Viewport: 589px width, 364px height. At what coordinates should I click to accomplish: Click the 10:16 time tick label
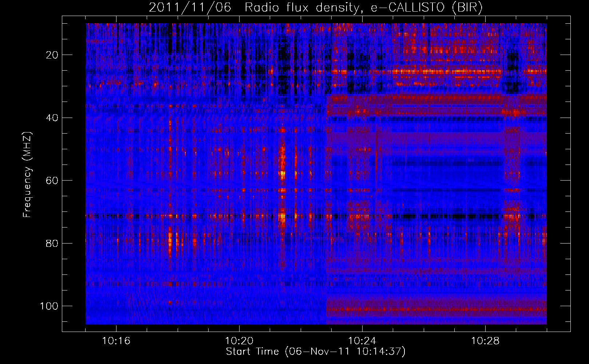point(116,341)
